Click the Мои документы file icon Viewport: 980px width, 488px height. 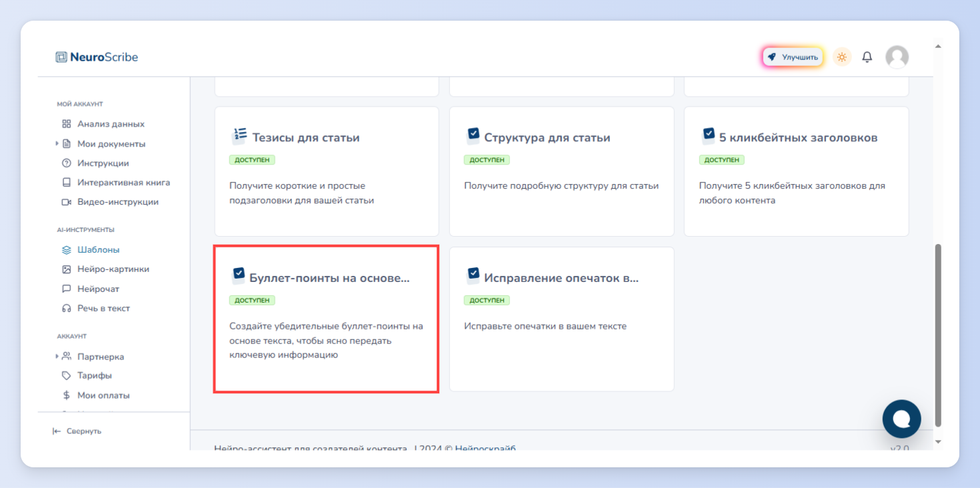tap(66, 144)
